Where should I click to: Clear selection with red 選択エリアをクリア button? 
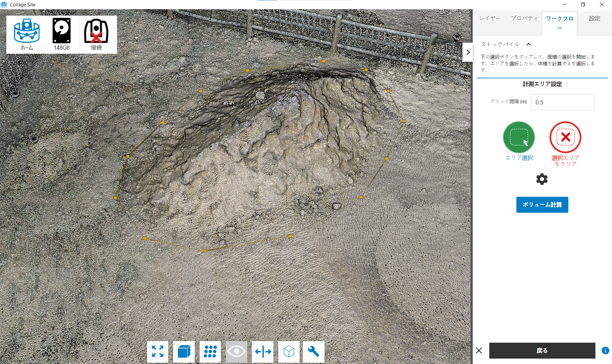tap(565, 137)
